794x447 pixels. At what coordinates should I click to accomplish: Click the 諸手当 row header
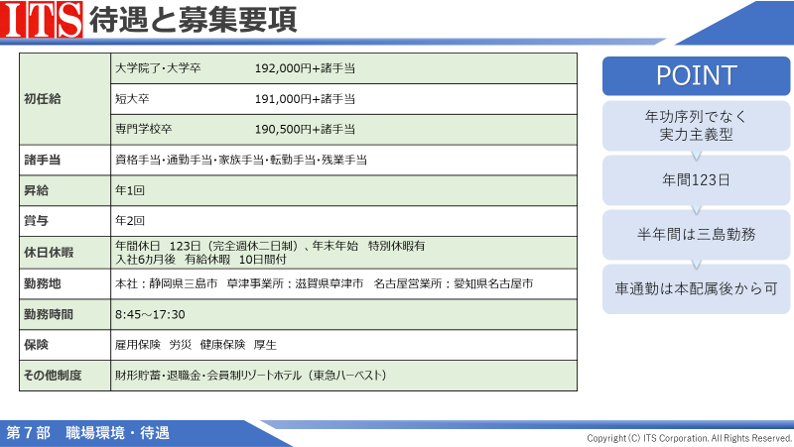click(65, 160)
